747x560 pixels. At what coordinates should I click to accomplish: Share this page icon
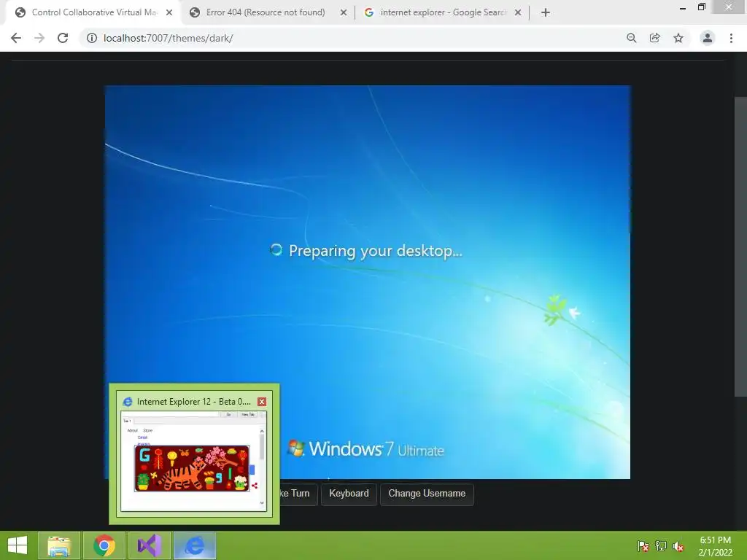[655, 38]
